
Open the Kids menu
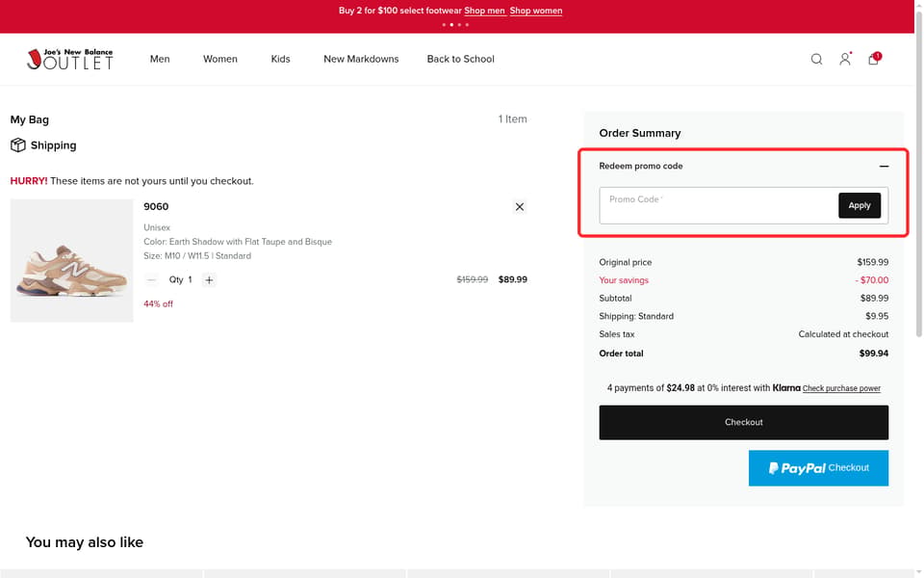point(280,59)
